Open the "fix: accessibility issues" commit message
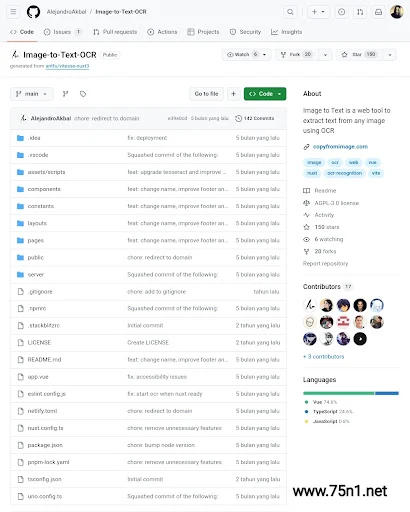410x512 pixels. coord(157,377)
